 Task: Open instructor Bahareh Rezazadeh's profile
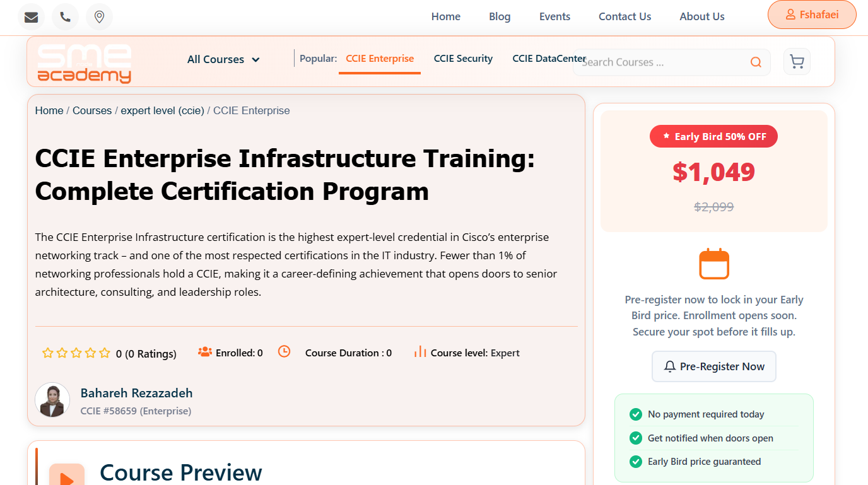click(137, 393)
